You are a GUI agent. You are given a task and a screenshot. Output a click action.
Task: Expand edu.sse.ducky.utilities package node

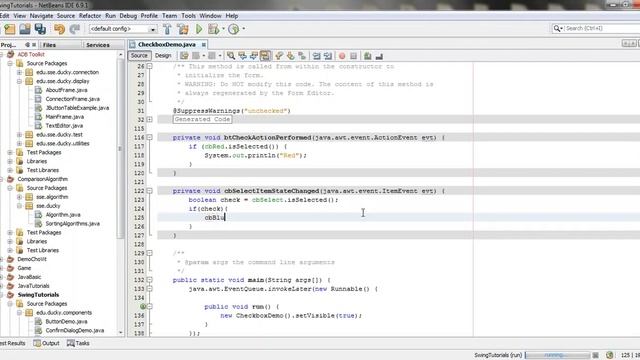(x=20, y=143)
